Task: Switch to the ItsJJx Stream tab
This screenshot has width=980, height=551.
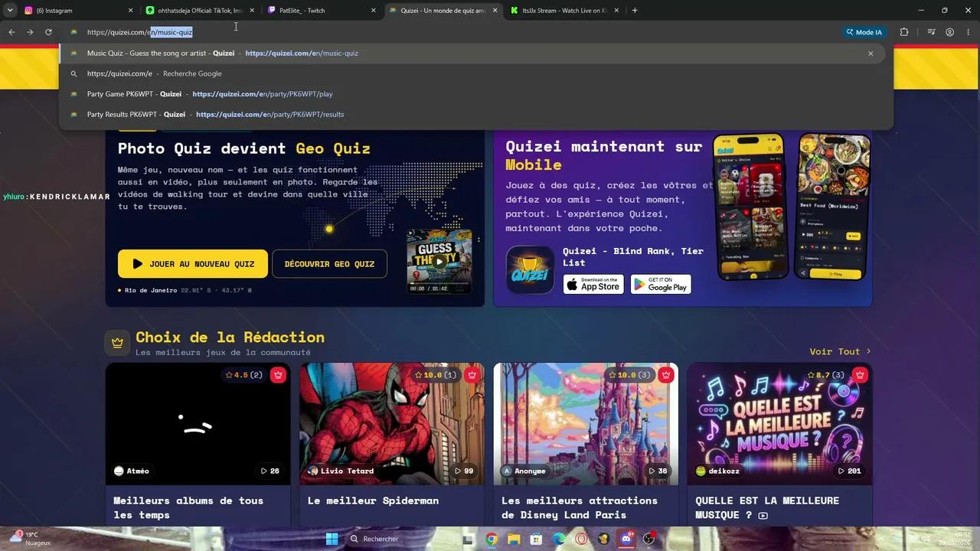Action: pyautogui.click(x=565, y=11)
